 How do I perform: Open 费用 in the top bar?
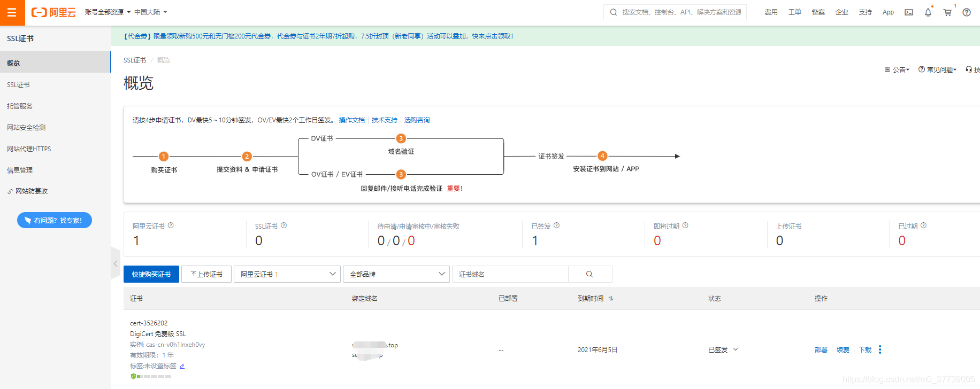click(x=771, y=12)
